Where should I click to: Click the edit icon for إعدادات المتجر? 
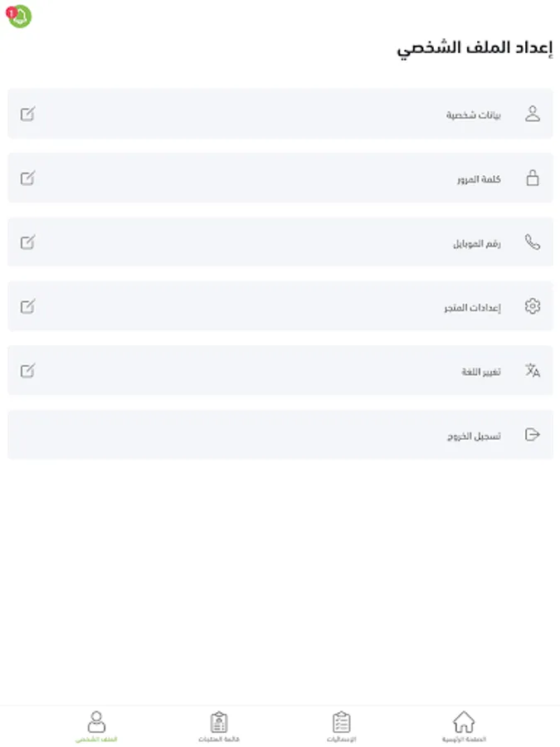[28, 306]
